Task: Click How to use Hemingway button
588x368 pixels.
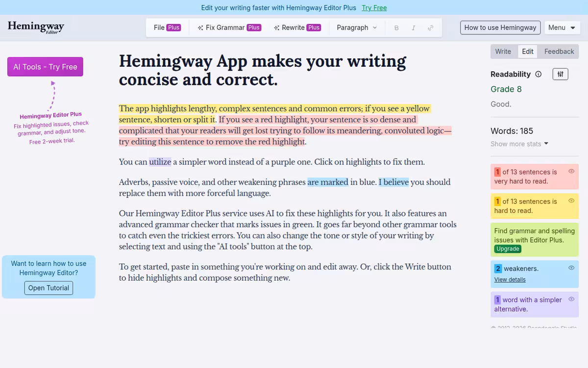Action: coord(500,27)
